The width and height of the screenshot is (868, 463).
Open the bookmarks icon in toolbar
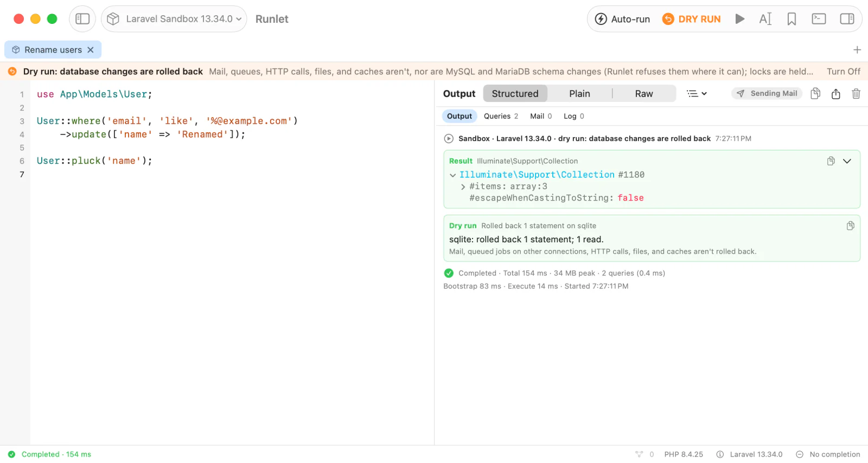click(792, 19)
